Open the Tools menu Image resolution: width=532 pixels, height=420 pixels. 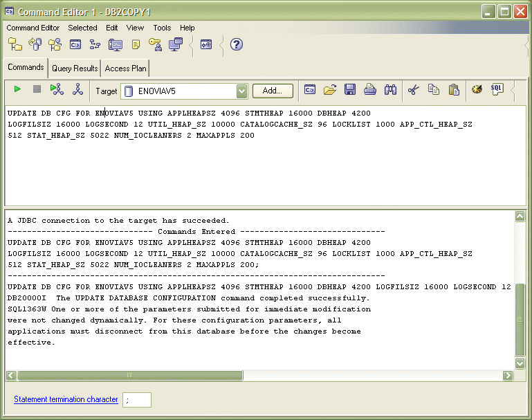click(x=162, y=28)
